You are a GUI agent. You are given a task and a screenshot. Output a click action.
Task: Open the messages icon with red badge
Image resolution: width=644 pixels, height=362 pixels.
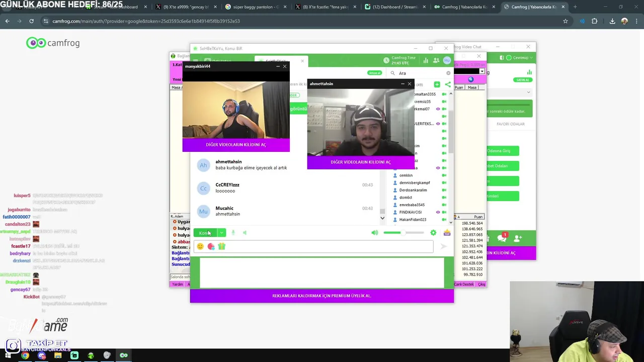502,238
